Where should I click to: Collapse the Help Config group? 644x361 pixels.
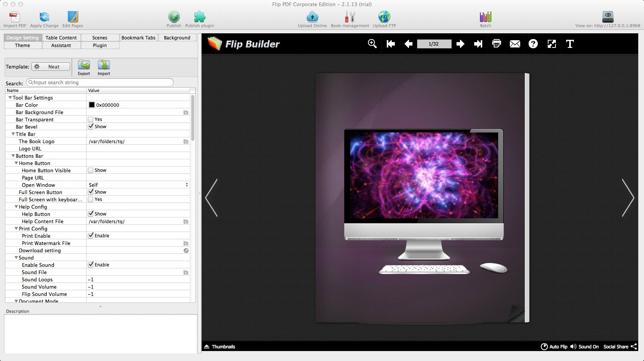coord(16,207)
